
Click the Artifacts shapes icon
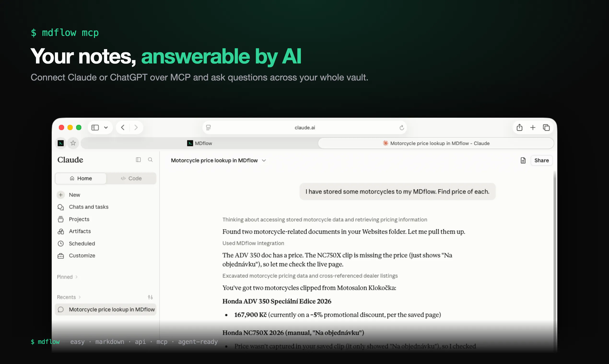click(x=61, y=231)
